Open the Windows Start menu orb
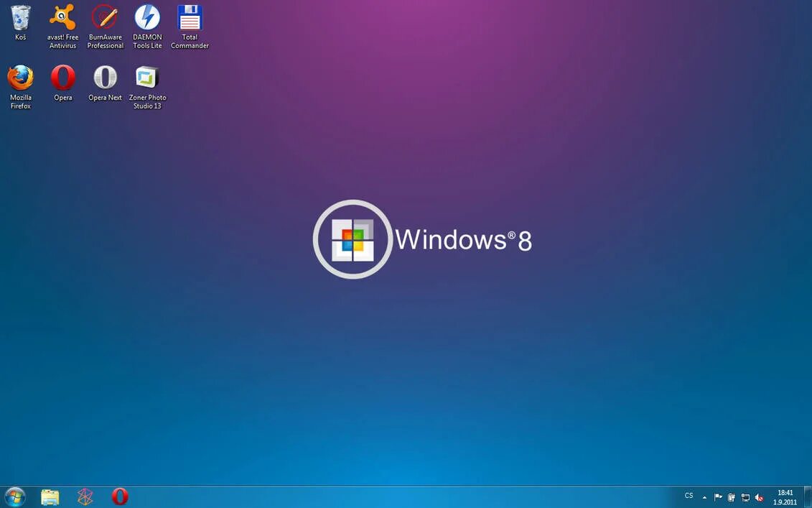Image resolution: width=812 pixels, height=508 pixels. click(x=15, y=497)
